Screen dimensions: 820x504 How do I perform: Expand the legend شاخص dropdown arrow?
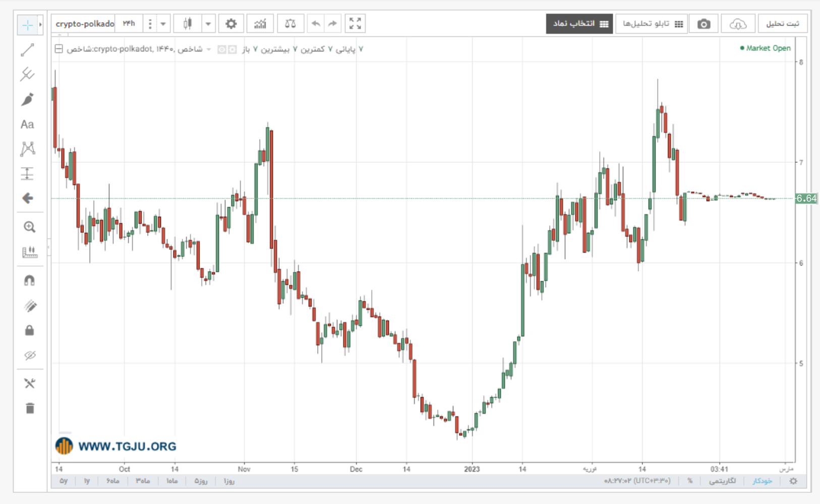[209, 49]
